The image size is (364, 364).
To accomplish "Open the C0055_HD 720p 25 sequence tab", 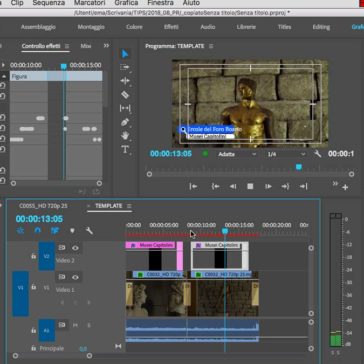I will coord(43,206).
